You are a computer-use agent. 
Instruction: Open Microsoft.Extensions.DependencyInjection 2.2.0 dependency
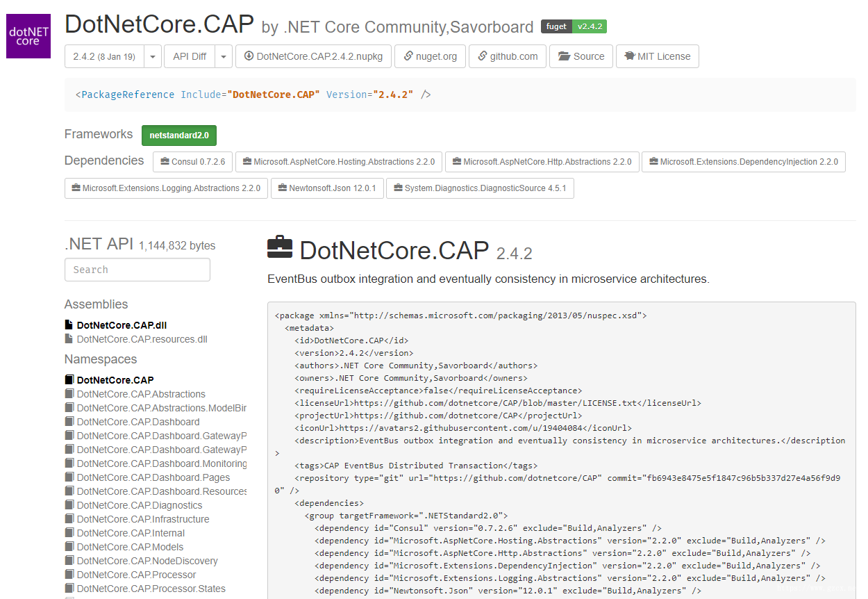click(x=744, y=162)
